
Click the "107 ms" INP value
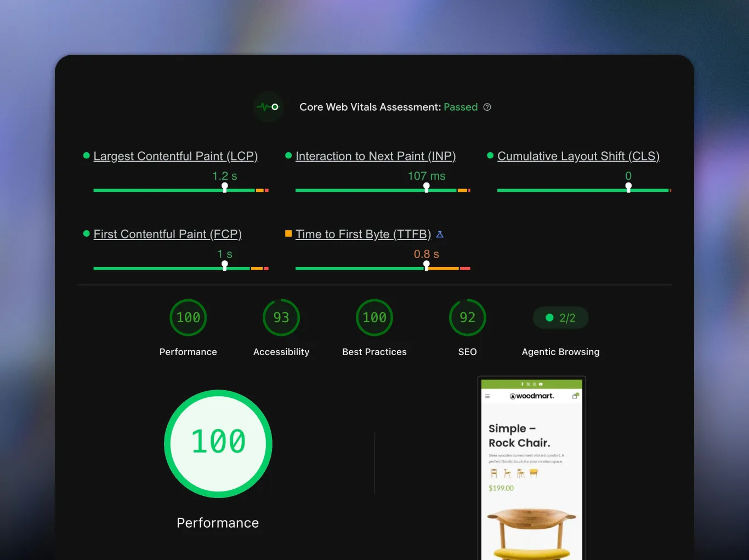(x=427, y=176)
